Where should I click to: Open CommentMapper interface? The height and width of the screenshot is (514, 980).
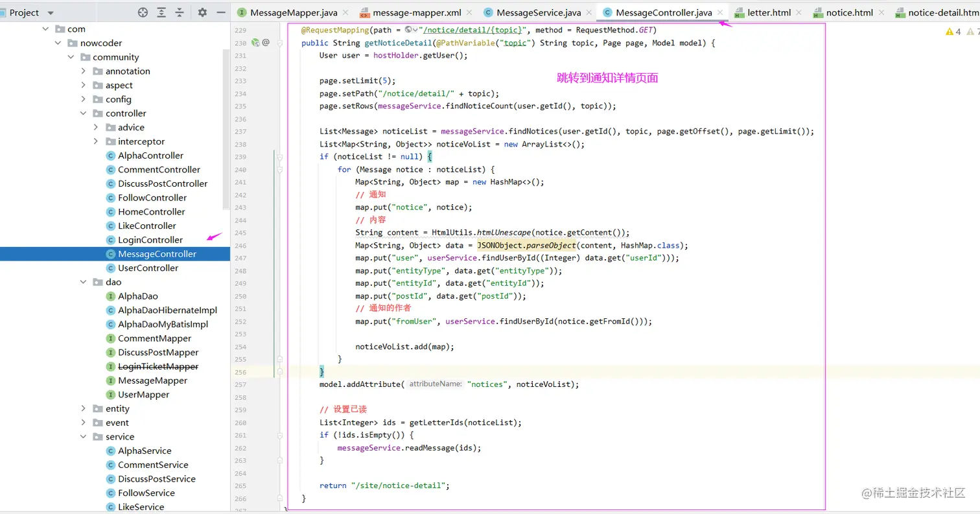point(154,338)
